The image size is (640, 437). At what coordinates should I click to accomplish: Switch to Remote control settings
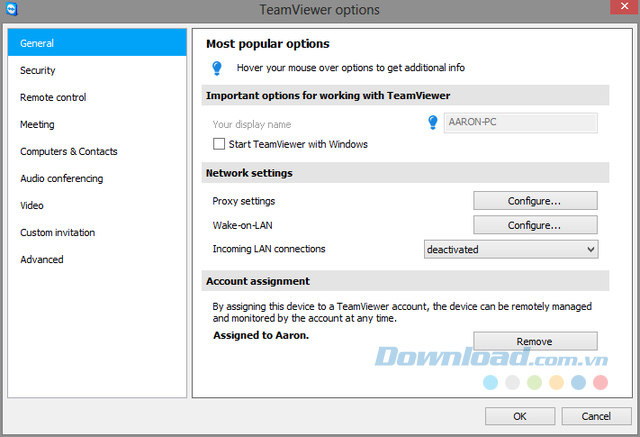tap(97, 97)
